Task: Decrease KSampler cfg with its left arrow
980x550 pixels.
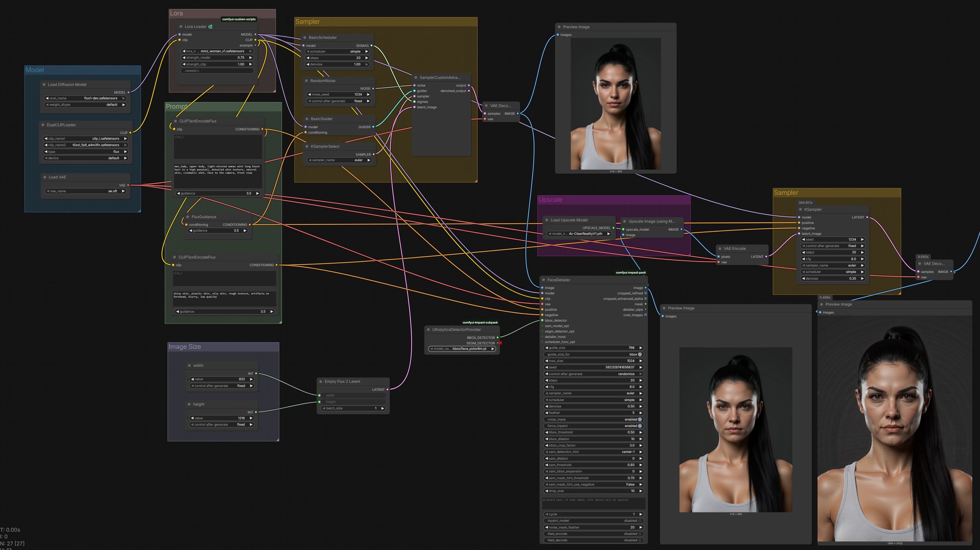Action: click(x=803, y=259)
